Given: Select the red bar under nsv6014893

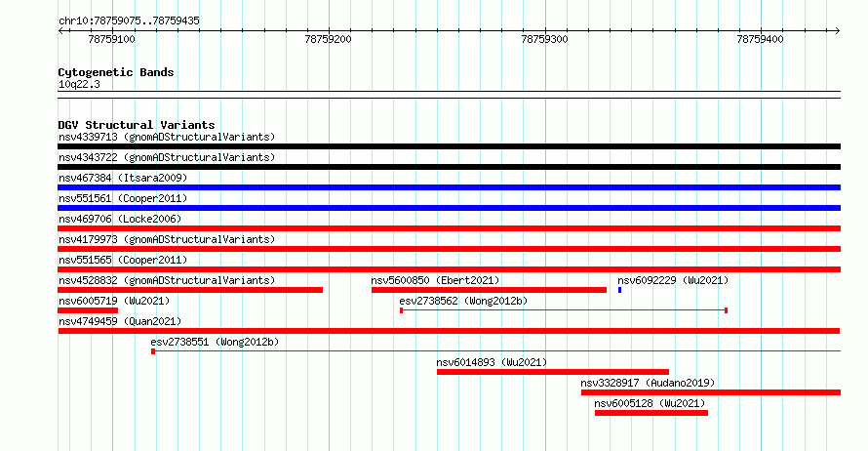Looking at the screenshot, I should [553, 372].
